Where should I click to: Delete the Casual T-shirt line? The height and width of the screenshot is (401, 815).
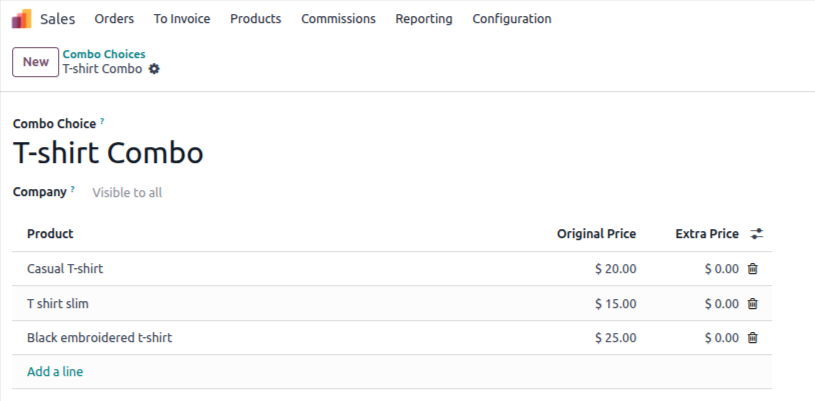pyautogui.click(x=752, y=269)
